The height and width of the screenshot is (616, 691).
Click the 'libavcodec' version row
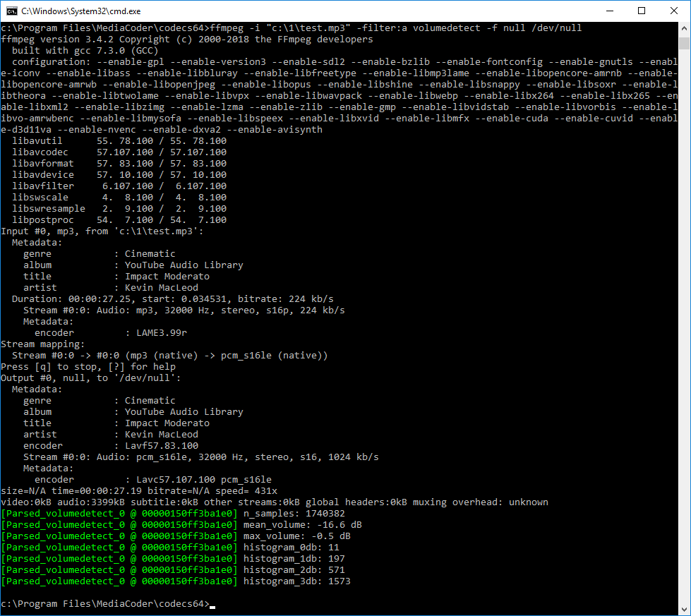[x=119, y=152]
